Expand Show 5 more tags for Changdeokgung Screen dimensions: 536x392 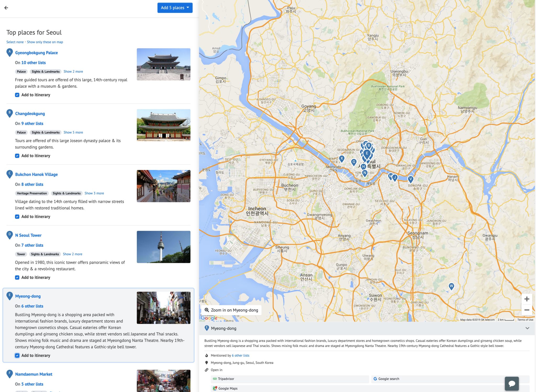74,132
